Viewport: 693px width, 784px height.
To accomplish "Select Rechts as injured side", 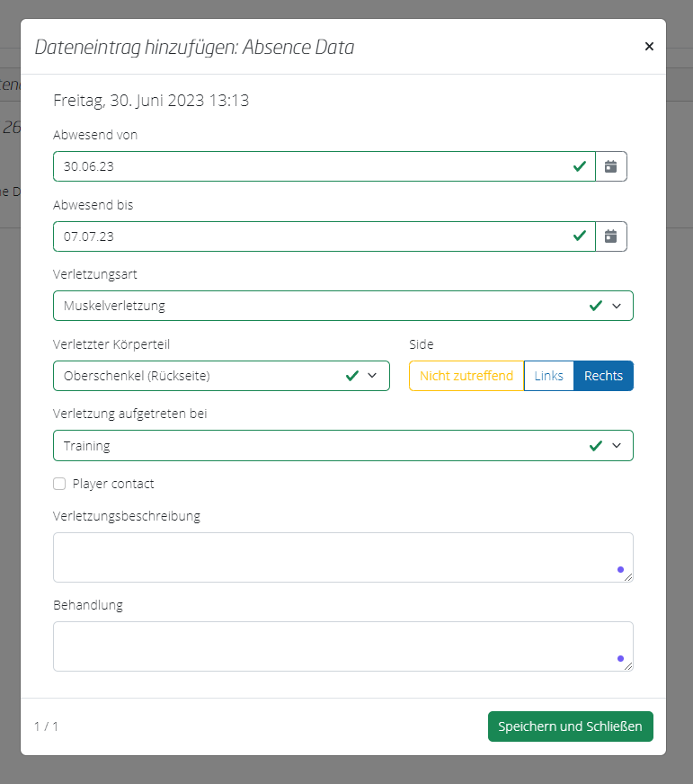I will [603, 376].
